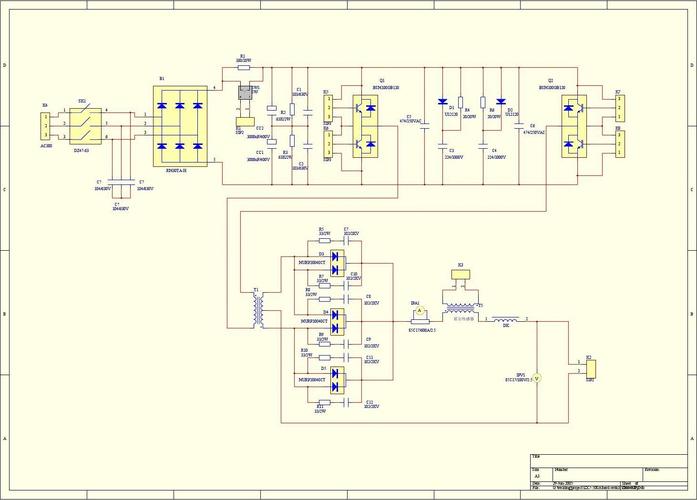Select the current sensor transformer under X3
The image size is (697, 500).
[461, 308]
